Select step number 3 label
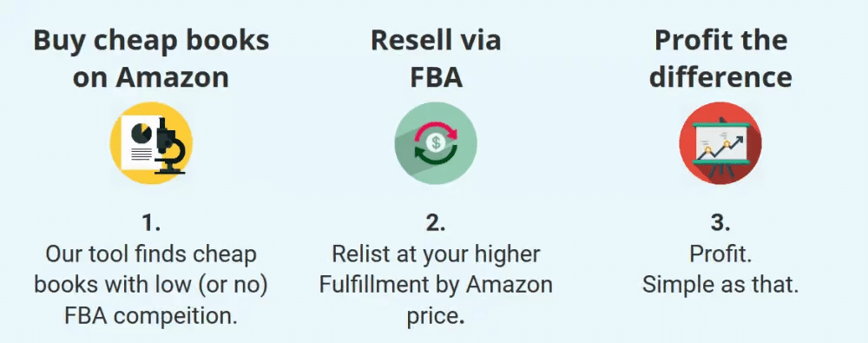This screenshot has height=343, width=868. pos(720,223)
